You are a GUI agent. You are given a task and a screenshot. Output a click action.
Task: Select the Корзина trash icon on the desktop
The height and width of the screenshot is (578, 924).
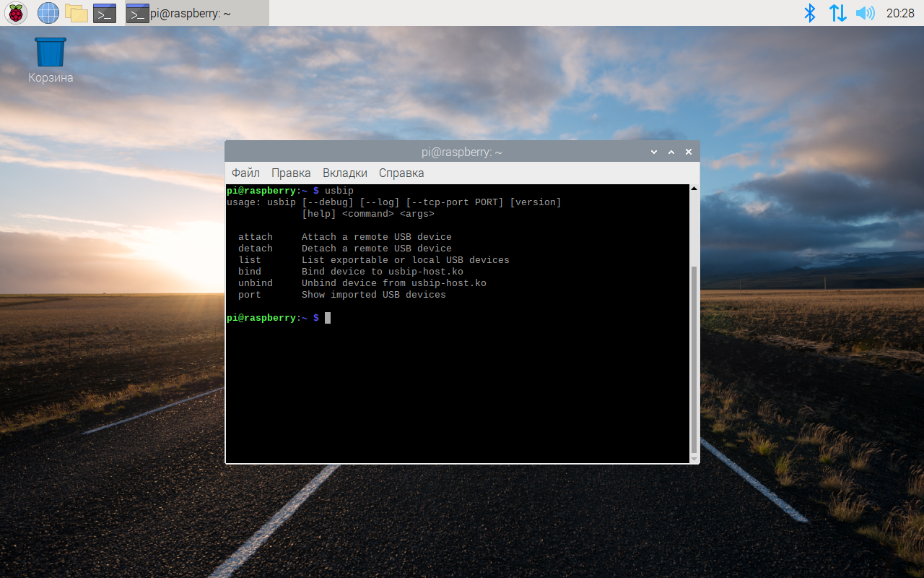(x=51, y=60)
